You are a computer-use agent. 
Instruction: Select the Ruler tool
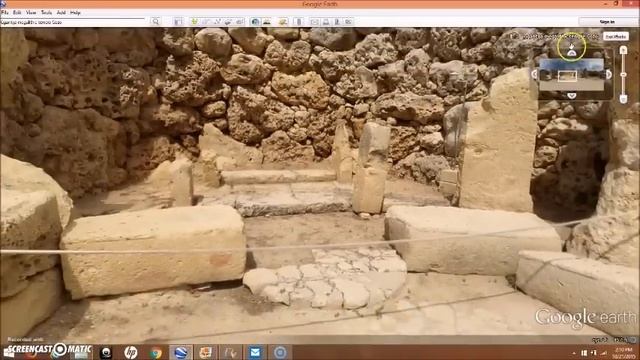299,22
